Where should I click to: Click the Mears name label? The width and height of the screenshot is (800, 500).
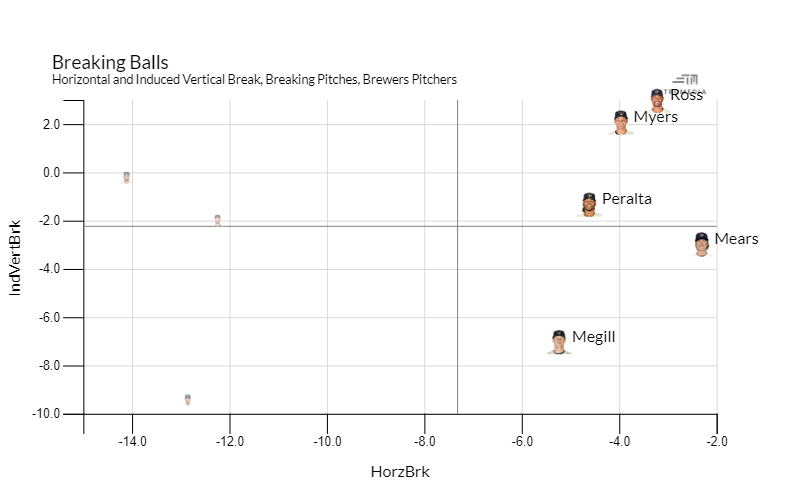736,239
